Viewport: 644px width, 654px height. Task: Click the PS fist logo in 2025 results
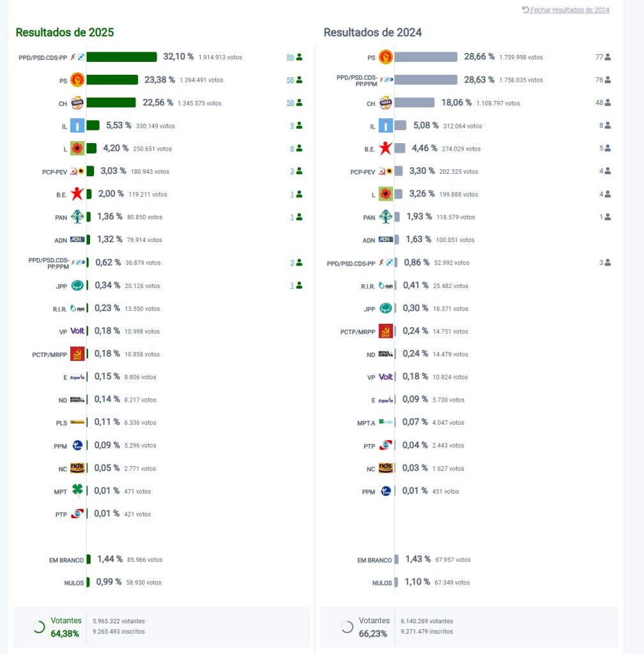77,80
